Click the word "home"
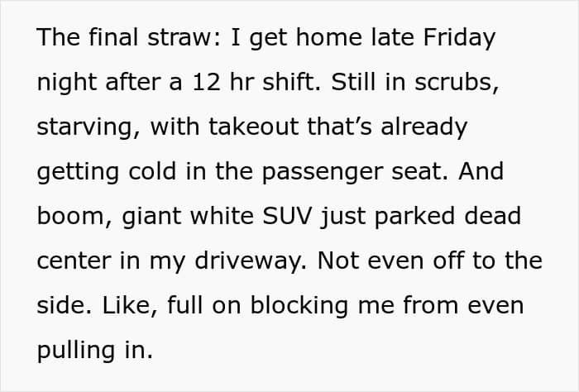This screenshot has height=392, width=579. 318,39
